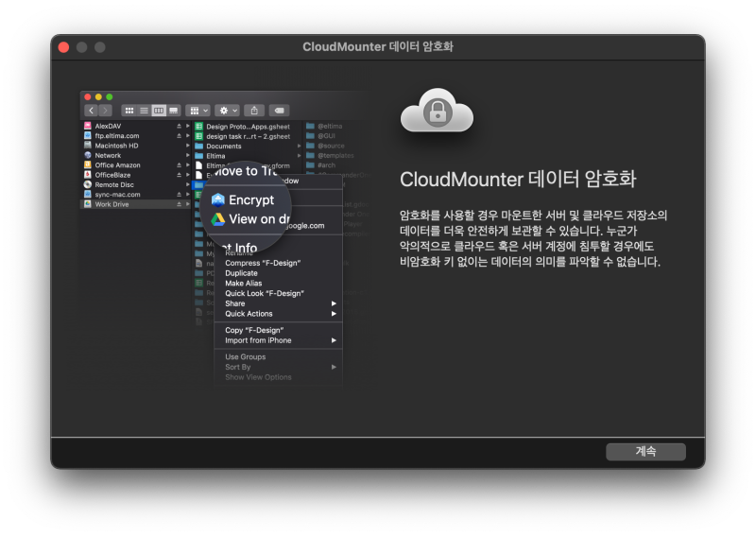Click the forward arrow in Finder illustration
This screenshot has height=536, width=756.
pos(106,111)
